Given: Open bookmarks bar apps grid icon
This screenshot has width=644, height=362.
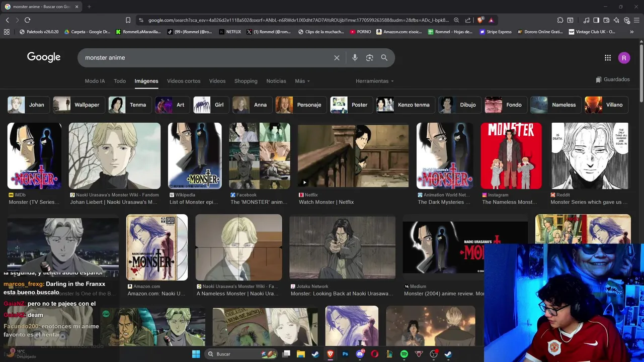Looking at the screenshot, I should click(7, 32).
